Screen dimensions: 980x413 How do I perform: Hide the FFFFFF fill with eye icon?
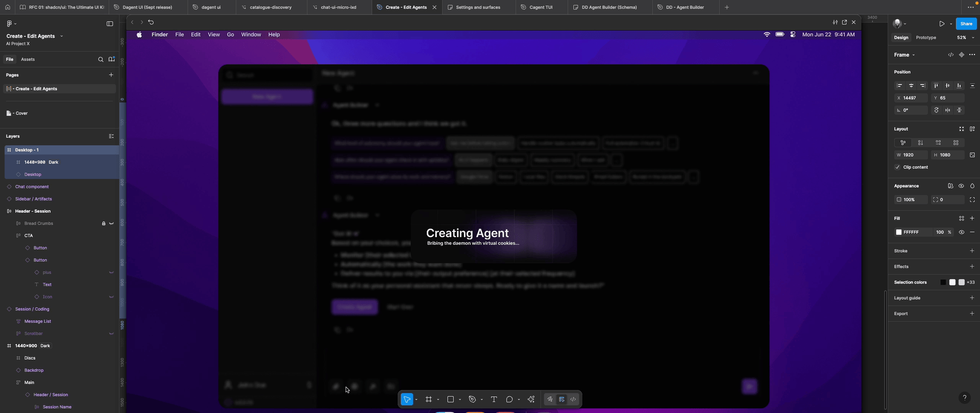tap(962, 233)
